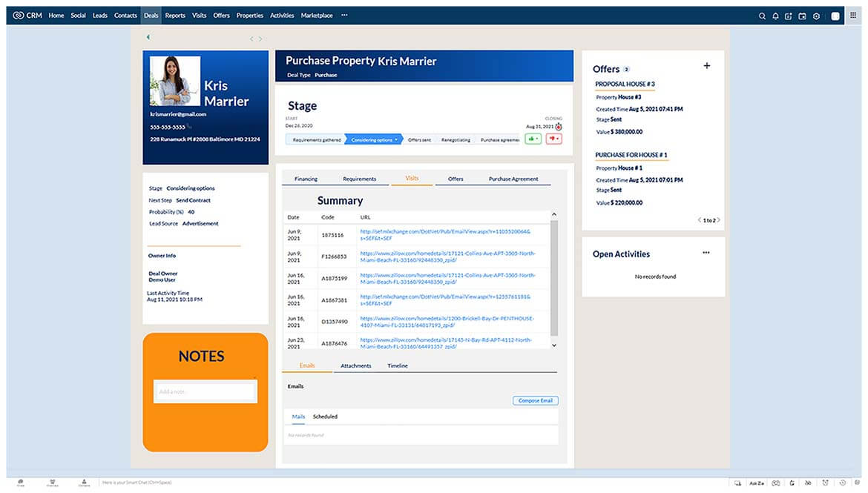Click the closing date alarm clock icon

click(558, 127)
